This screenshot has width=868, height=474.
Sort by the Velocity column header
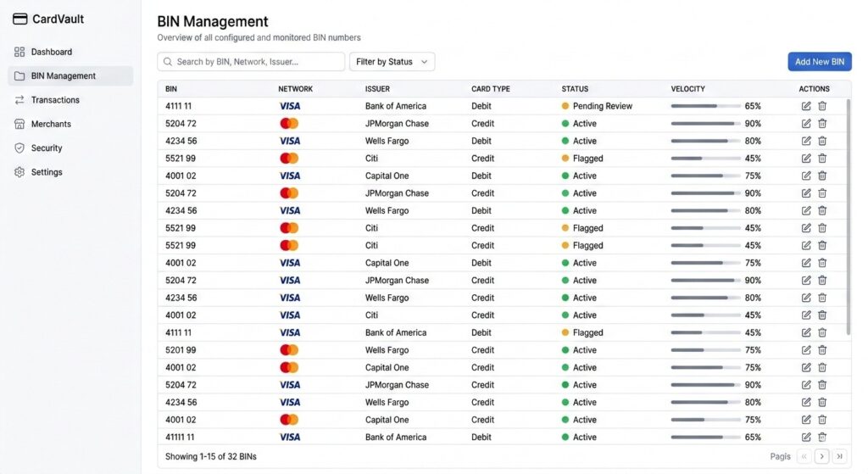point(687,89)
